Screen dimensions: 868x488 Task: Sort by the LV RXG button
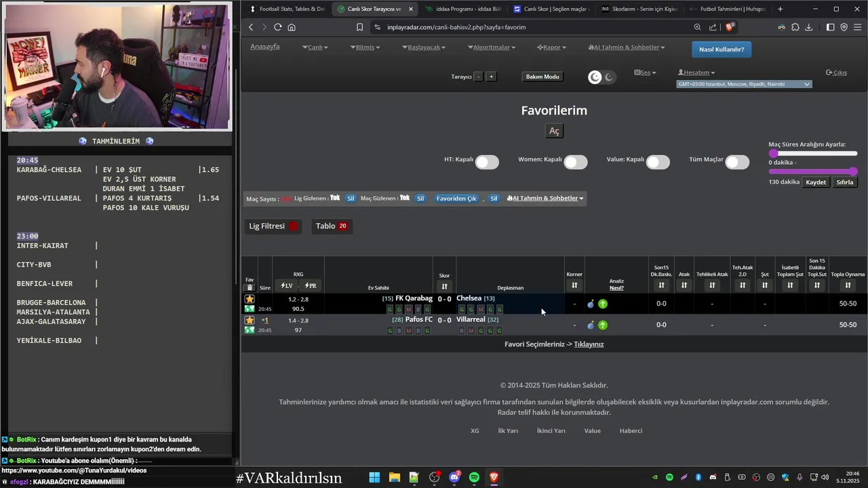[x=287, y=286]
